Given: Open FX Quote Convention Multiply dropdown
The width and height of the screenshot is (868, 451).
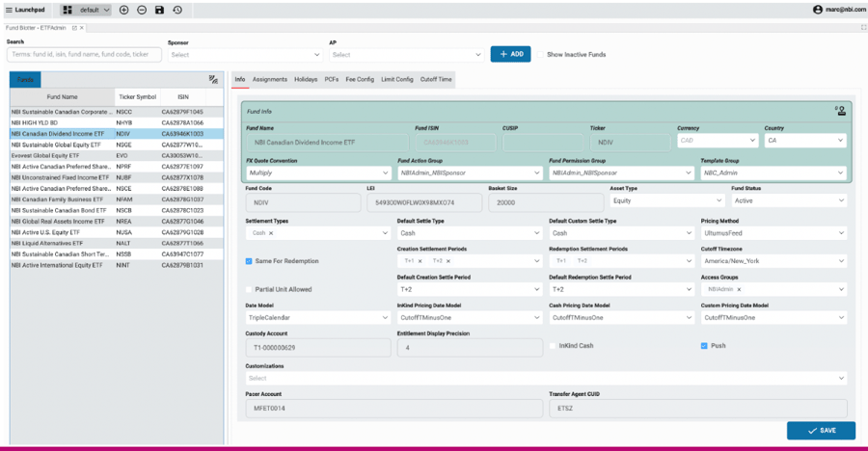Looking at the screenshot, I should (318, 172).
